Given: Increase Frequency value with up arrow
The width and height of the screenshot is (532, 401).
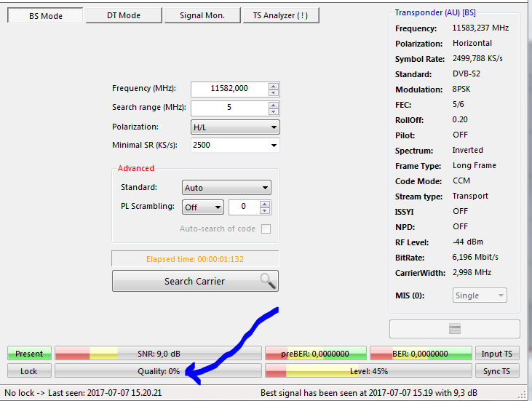Looking at the screenshot, I should tap(274, 85).
